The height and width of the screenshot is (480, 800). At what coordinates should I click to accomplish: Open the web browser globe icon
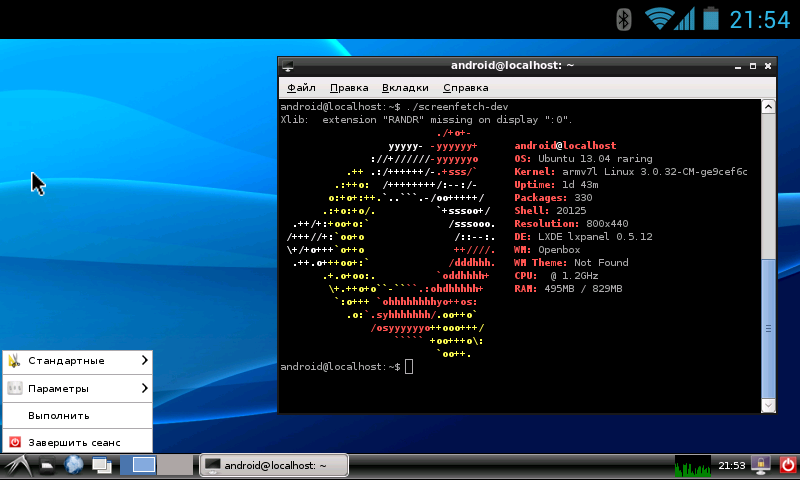point(73,465)
